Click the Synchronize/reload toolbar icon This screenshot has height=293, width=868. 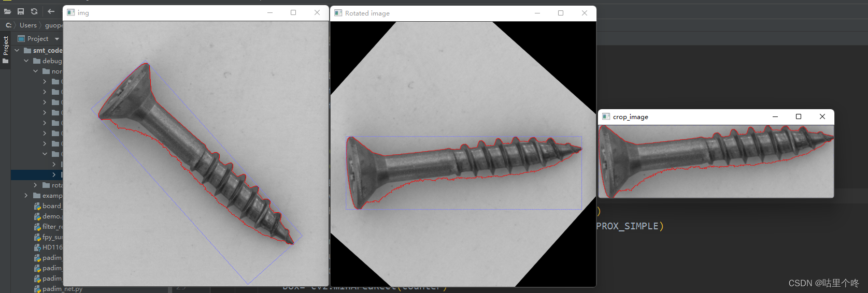pos(34,11)
